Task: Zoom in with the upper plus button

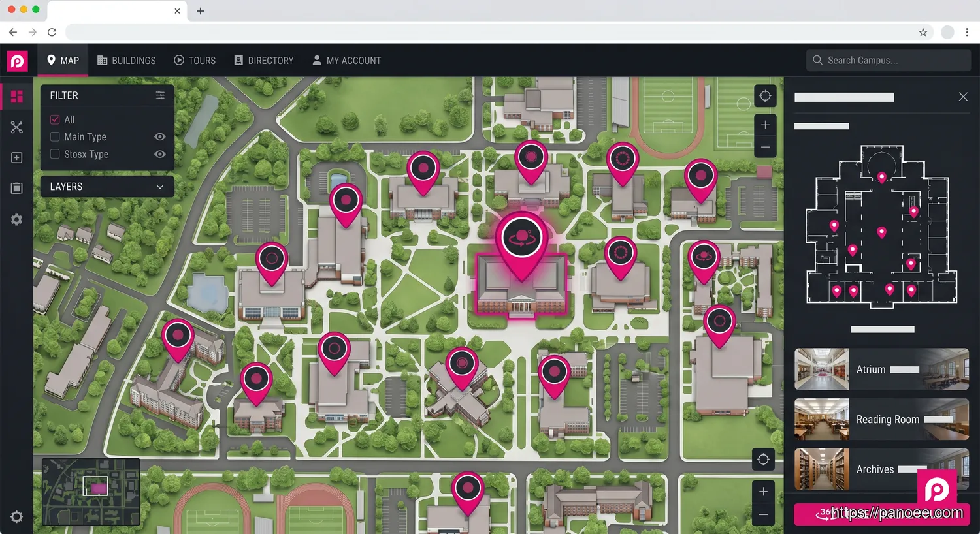Action: click(x=765, y=125)
